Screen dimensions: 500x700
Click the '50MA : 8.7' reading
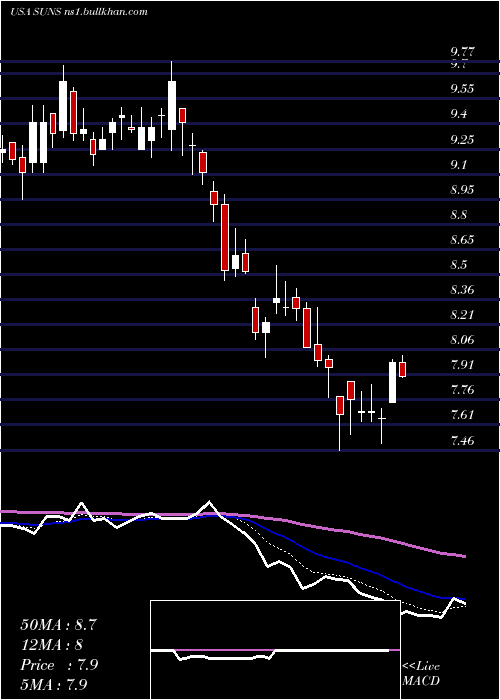58,625
